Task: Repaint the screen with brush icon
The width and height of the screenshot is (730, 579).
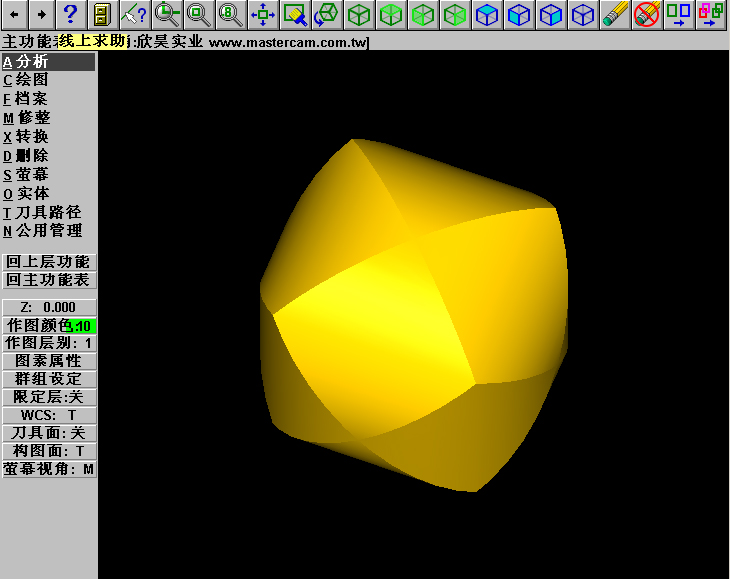Action: 295,14
